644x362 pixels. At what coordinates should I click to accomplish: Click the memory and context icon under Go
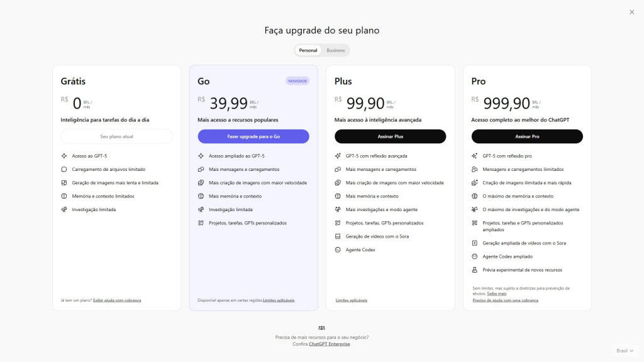[200, 195]
